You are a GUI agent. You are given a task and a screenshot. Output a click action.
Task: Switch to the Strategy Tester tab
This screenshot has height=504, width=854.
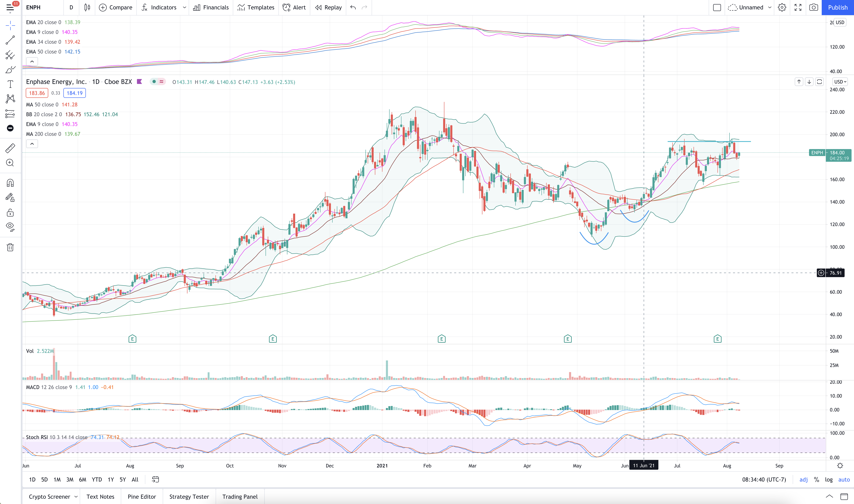pos(189,496)
